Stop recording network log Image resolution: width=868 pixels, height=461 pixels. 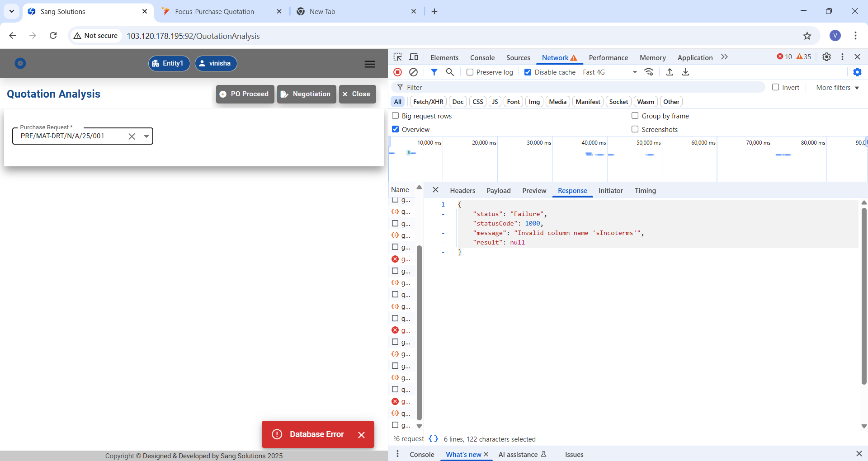(x=398, y=72)
